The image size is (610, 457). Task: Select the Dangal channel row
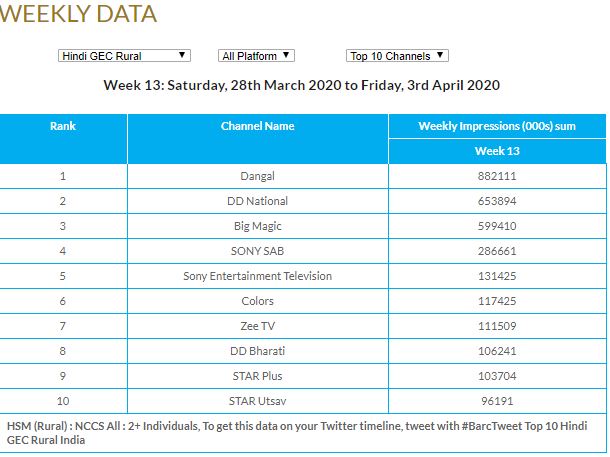[257, 177]
